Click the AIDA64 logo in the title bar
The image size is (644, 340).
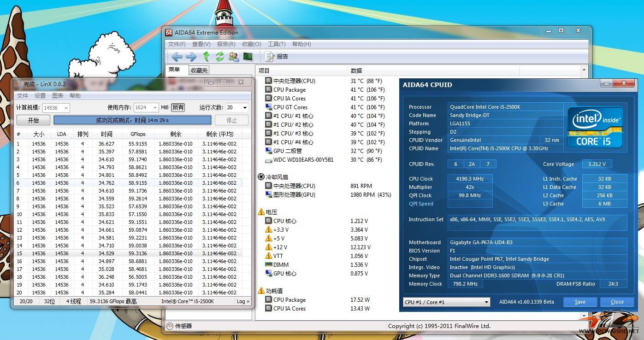click(169, 32)
